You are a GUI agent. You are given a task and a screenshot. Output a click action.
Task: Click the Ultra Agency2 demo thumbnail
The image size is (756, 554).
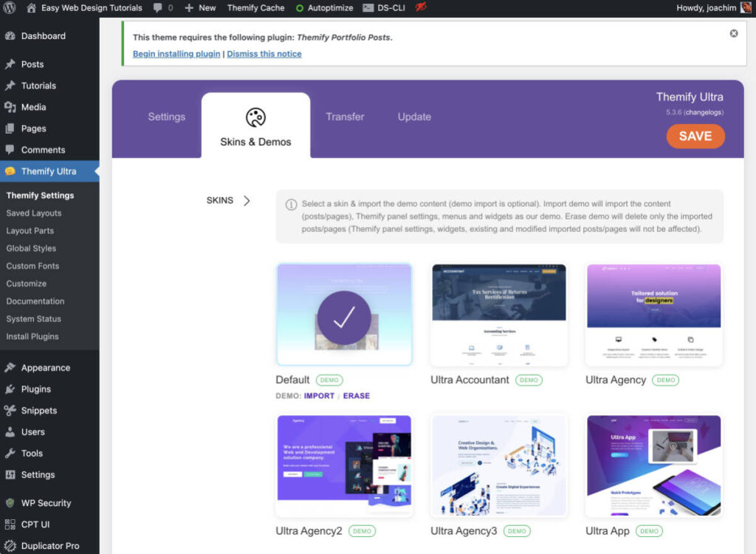pyautogui.click(x=344, y=465)
